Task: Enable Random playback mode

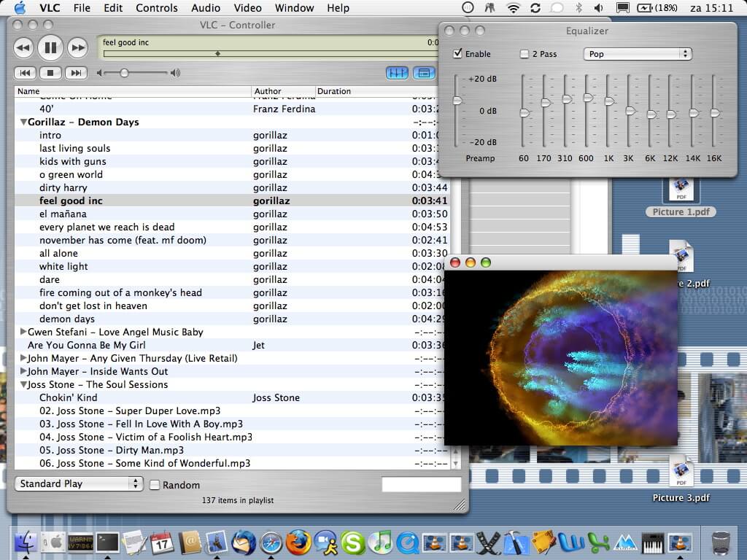Action: tap(156, 485)
